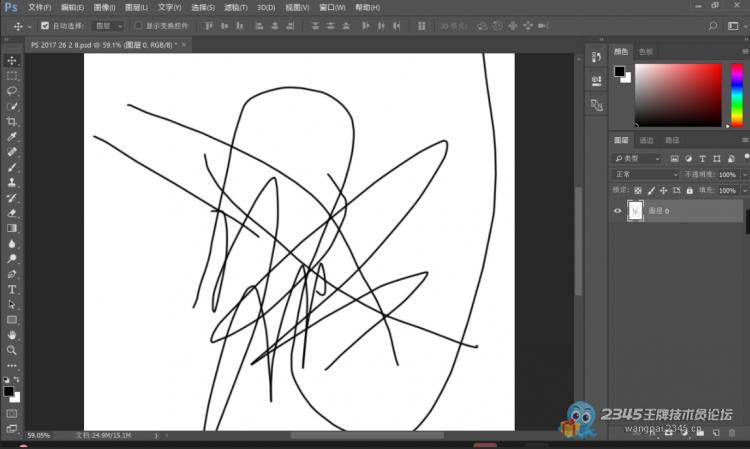
Task: Select the Eyedropper tool
Action: coord(12,136)
